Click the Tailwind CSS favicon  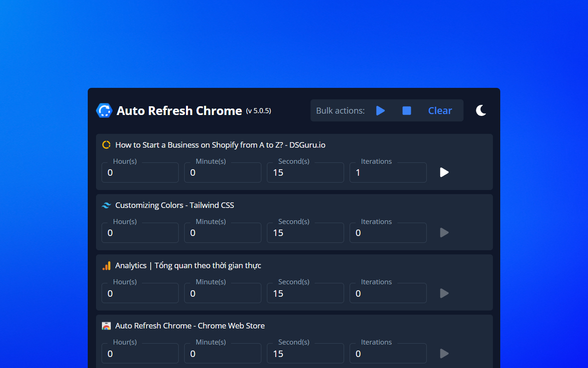point(106,205)
